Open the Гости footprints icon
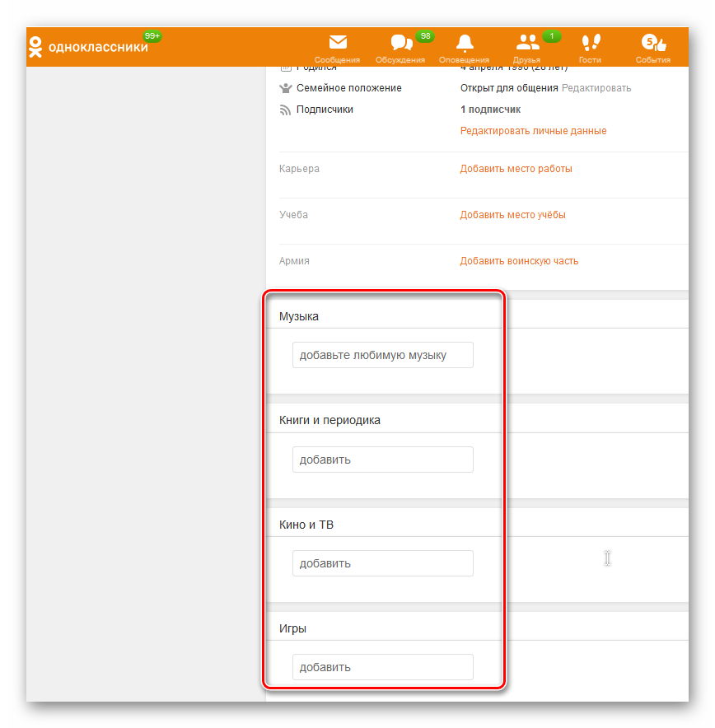The width and height of the screenshot is (715, 728). [591, 42]
